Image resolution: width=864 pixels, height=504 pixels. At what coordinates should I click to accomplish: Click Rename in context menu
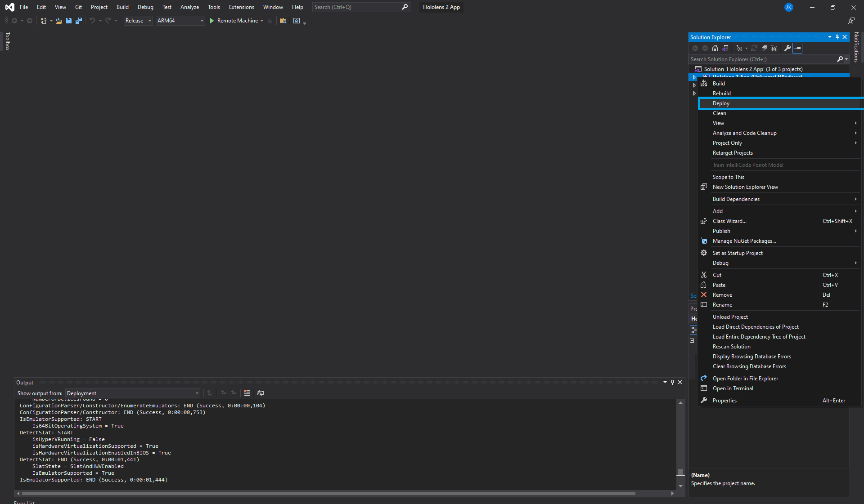tap(779, 305)
